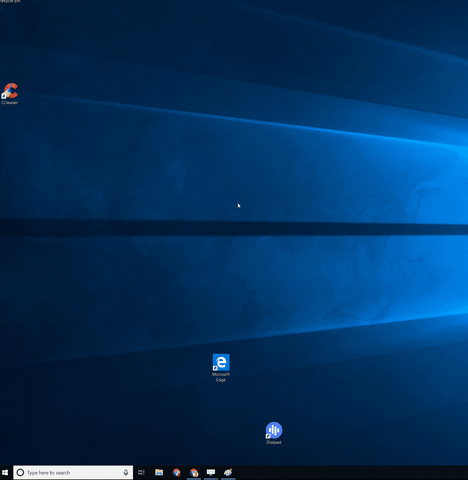Open the monitor-shaped app in taskbar
The height and width of the screenshot is (480, 468).
tap(211, 472)
